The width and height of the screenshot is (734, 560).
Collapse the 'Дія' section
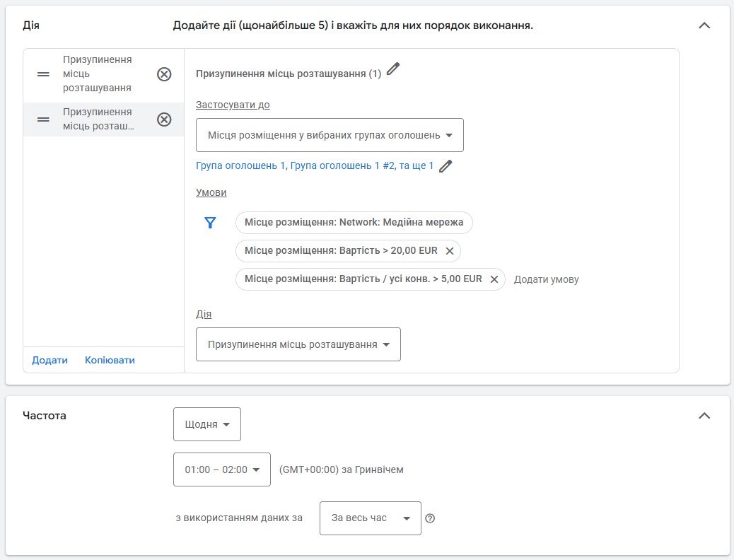(704, 25)
